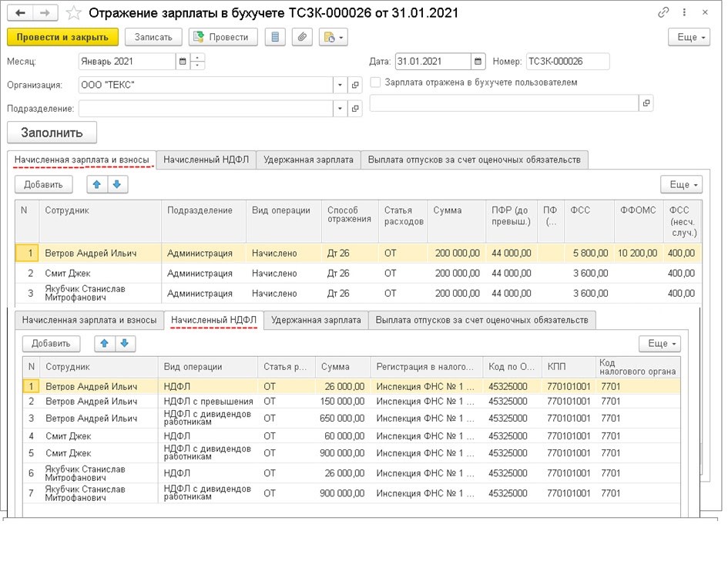Screen dimensions: 728x585
Task: Move row down in the lower НДФЛ table
Action: [x=123, y=343]
